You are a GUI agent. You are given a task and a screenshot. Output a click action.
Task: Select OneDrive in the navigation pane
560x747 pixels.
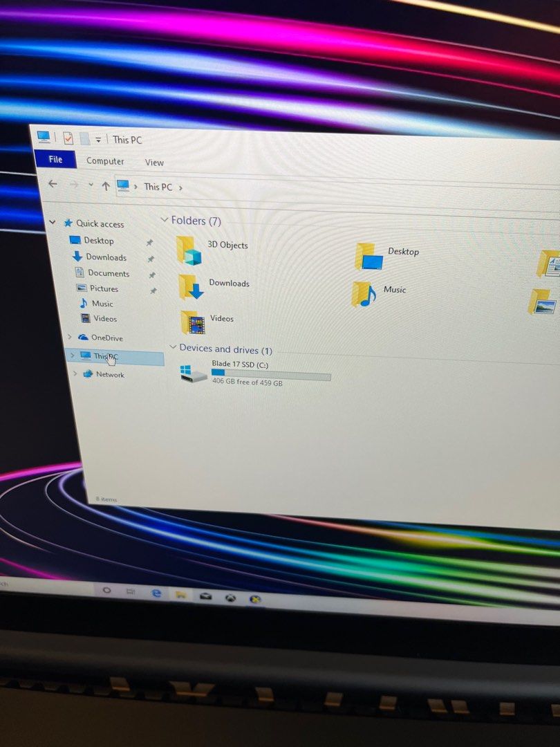(x=106, y=338)
